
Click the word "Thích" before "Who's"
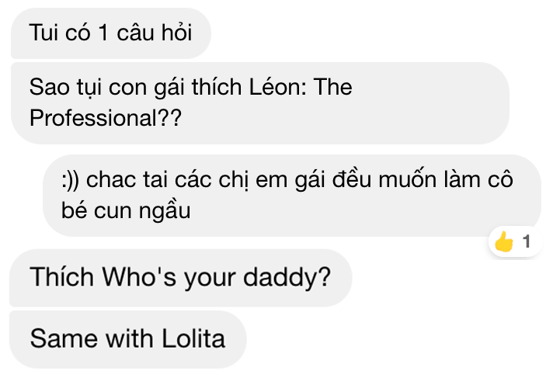point(61,277)
